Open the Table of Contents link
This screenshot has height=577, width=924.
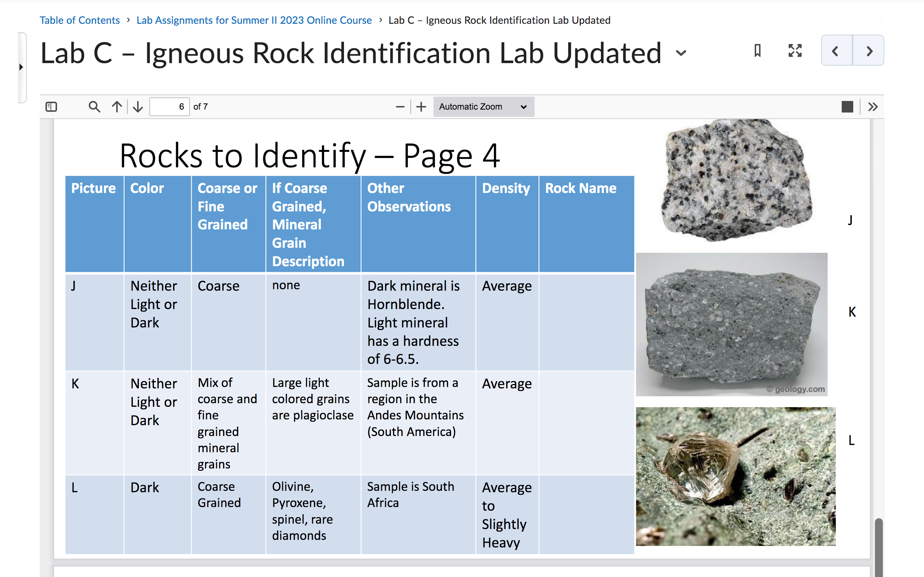click(79, 20)
